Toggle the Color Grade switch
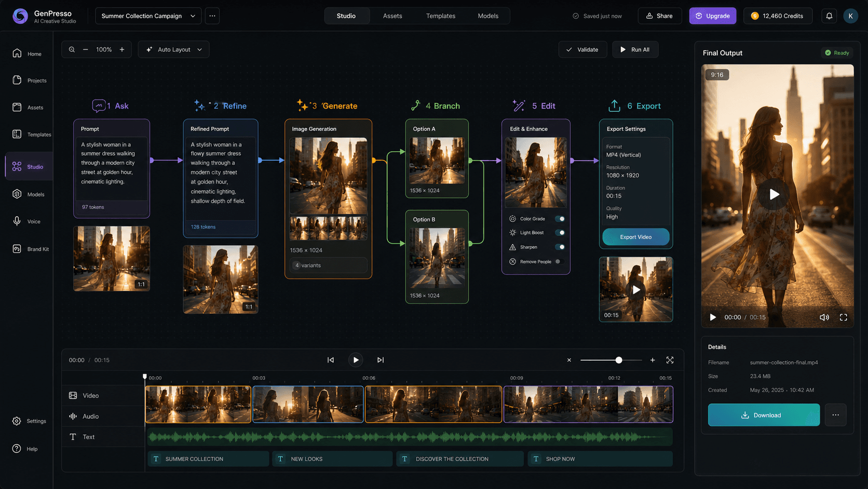 coord(560,219)
